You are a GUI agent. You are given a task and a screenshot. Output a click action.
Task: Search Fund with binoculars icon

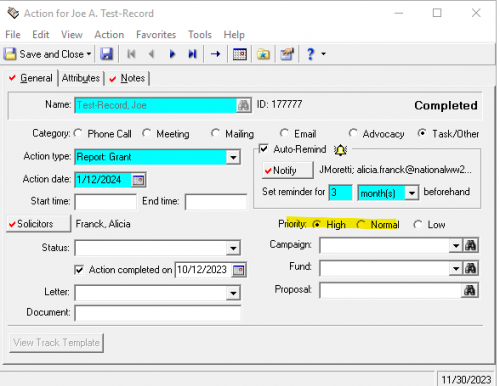tap(470, 268)
